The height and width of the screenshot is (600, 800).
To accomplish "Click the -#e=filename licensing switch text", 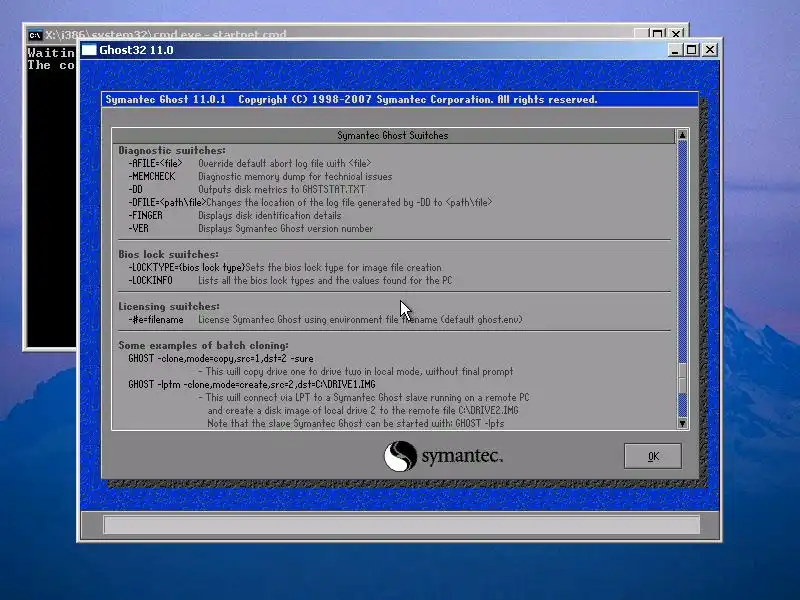I will pyautogui.click(x=156, y=319).
